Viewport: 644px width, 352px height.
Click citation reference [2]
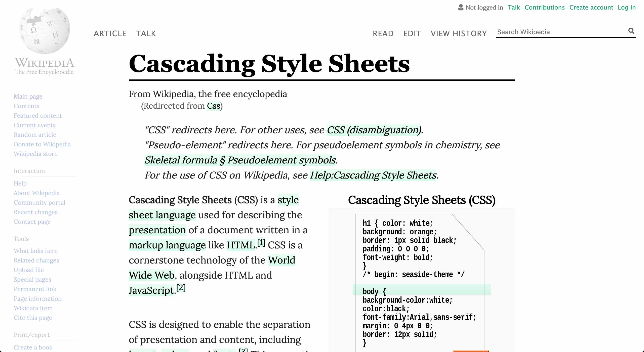(181, 288)
